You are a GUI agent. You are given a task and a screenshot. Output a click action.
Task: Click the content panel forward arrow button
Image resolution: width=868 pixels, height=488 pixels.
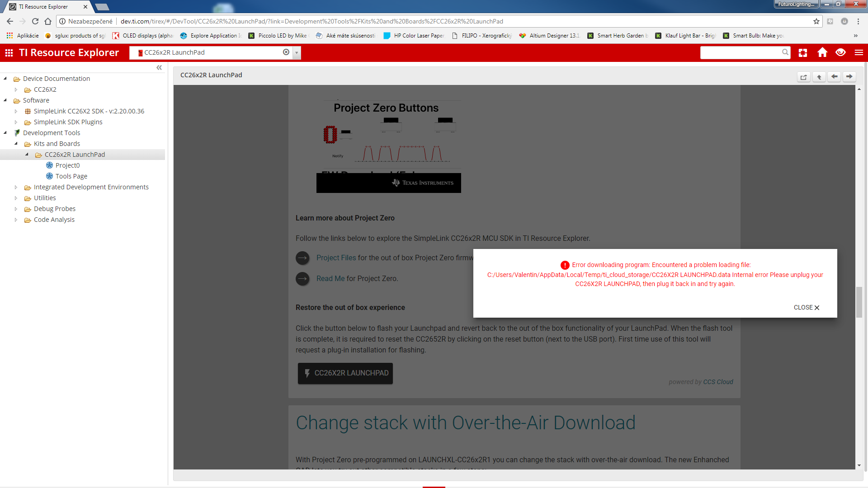coord(849,77)
